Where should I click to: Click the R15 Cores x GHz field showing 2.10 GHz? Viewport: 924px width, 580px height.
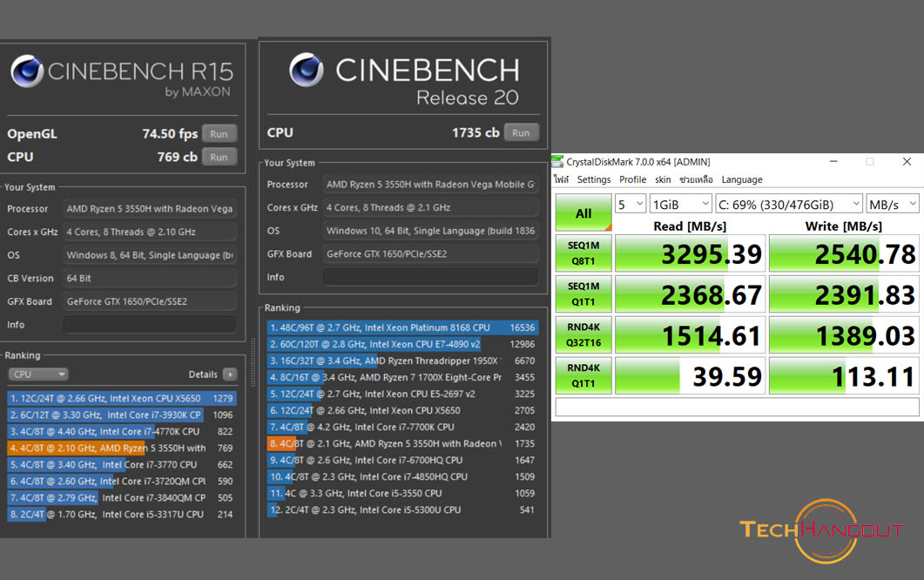[150, 232]
